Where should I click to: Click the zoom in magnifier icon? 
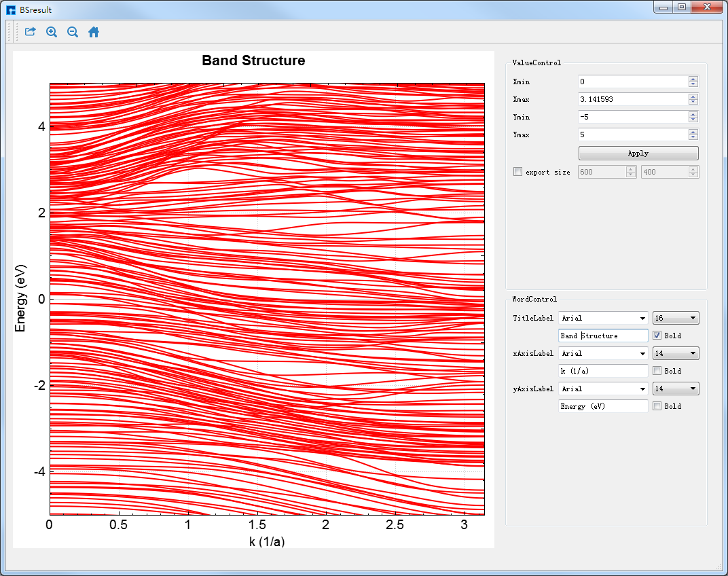(x=52, y=32)
